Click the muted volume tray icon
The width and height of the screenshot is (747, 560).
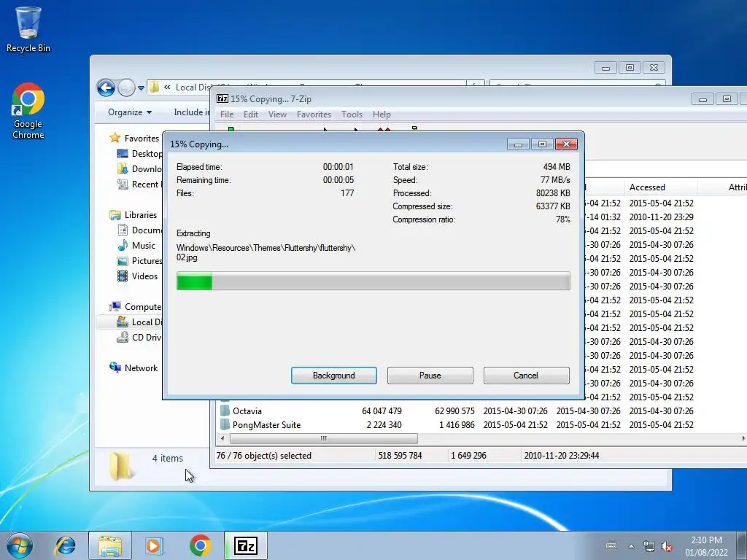click(667, 547)
